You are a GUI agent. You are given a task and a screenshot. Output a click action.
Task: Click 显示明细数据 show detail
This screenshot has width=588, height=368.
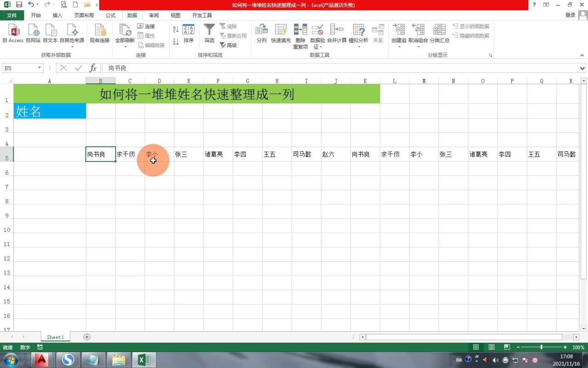point(471,26)
